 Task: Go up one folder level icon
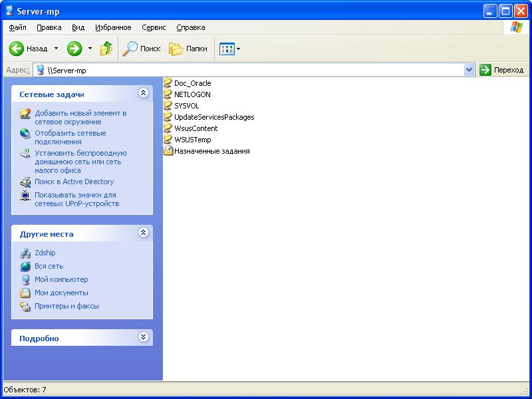click(x=106, y=49)
